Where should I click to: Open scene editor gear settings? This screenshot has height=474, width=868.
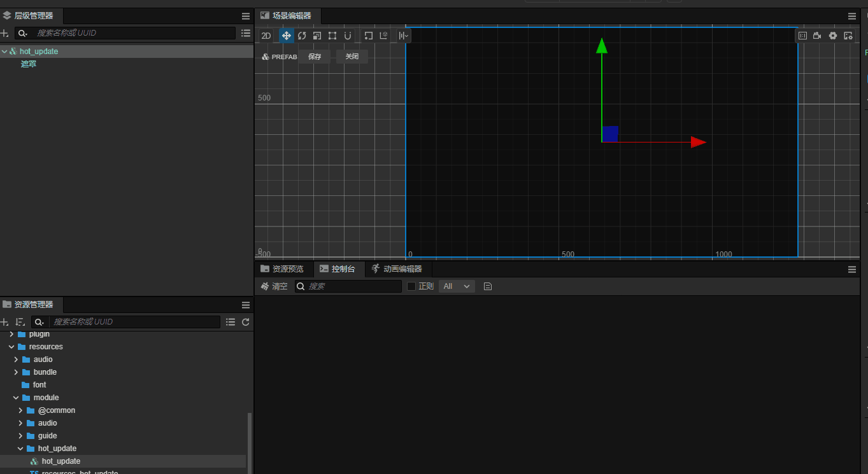click(x=833, y=36)
